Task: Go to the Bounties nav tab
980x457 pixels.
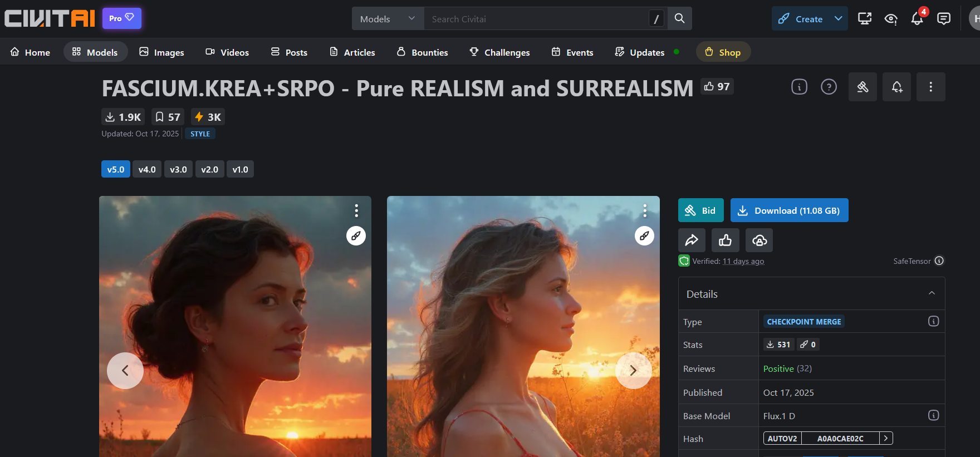Action: 422,52
